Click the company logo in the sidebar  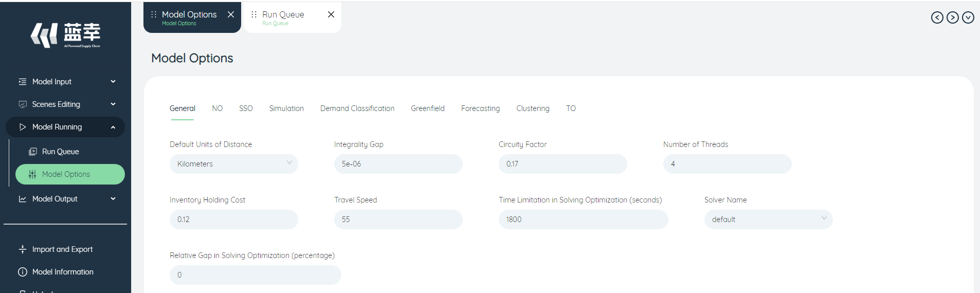pos(66,35)
